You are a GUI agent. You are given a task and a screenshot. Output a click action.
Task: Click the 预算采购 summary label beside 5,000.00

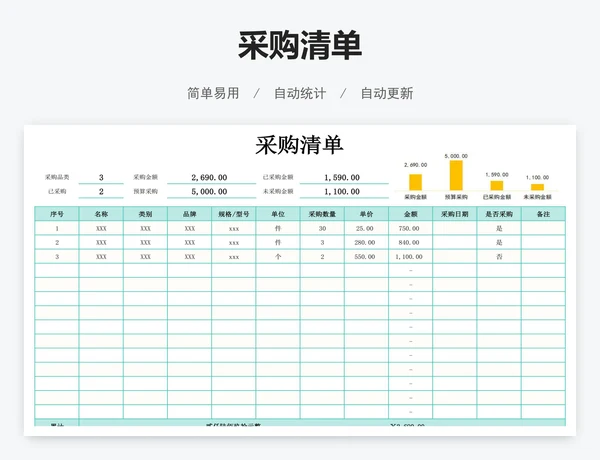(145, 191)
